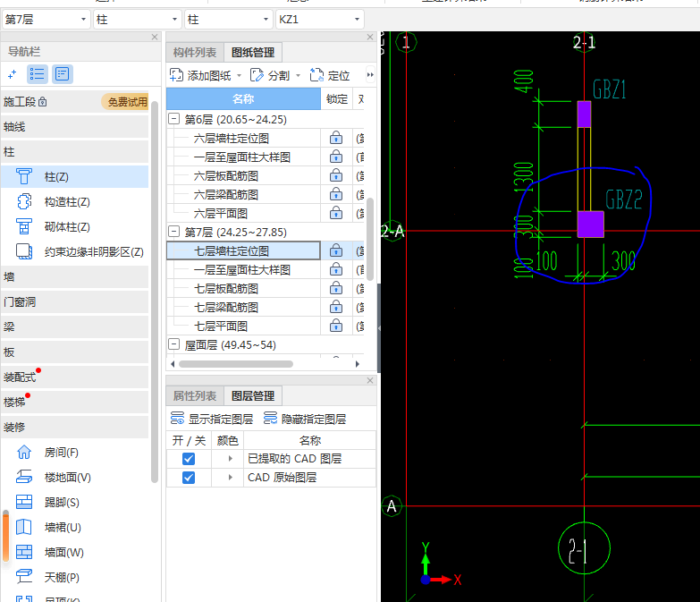
Task: Switch to the 图纸管理 tab
Action: coord(253,53)
